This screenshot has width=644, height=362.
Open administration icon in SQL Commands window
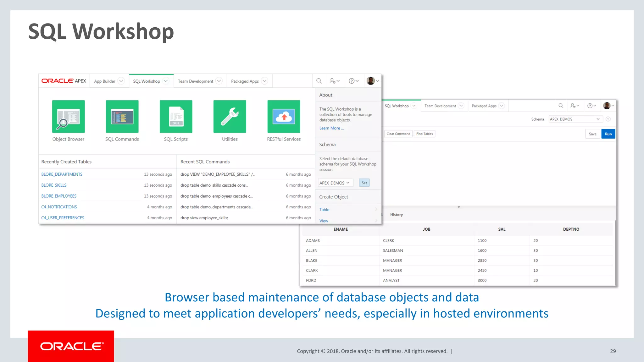click(x=575, y=106)
